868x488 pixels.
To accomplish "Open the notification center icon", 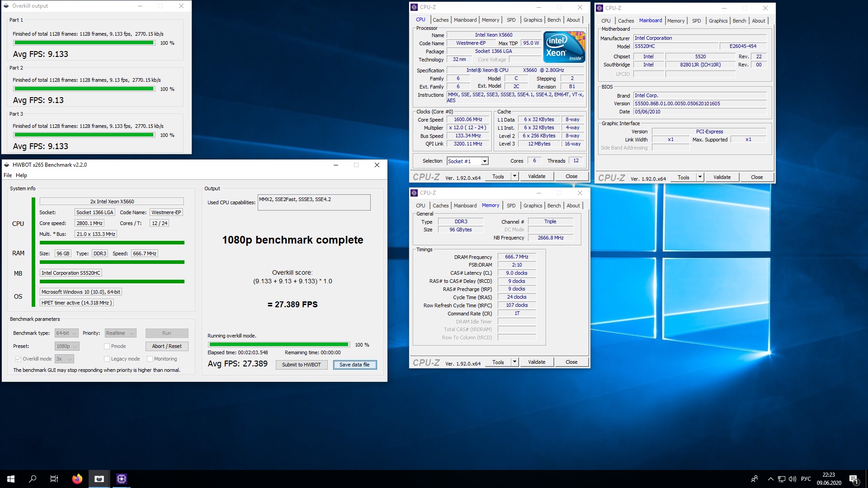I will click(854, 479).
